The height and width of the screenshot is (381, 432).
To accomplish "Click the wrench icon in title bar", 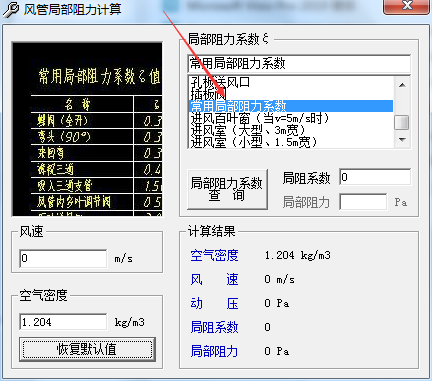I will point(11,9).
